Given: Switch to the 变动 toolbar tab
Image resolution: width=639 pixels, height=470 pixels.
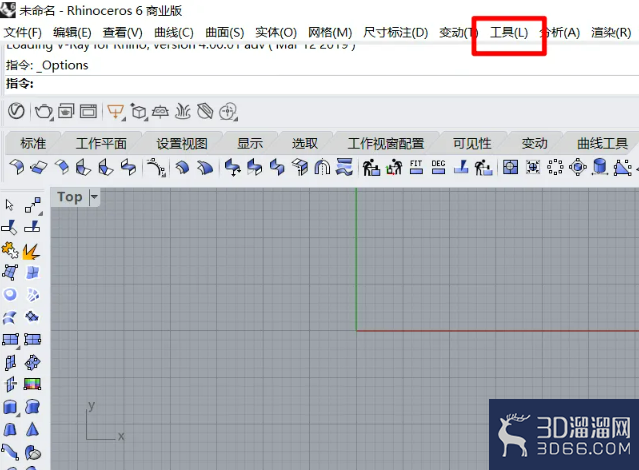Looking at the screenshot, I should pyautogui.click(x=534, y=143).
